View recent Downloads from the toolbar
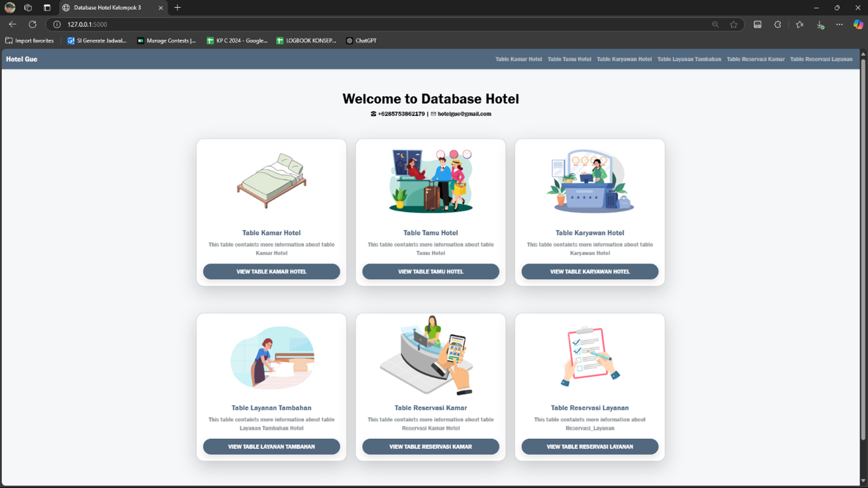 coord(820,24)
